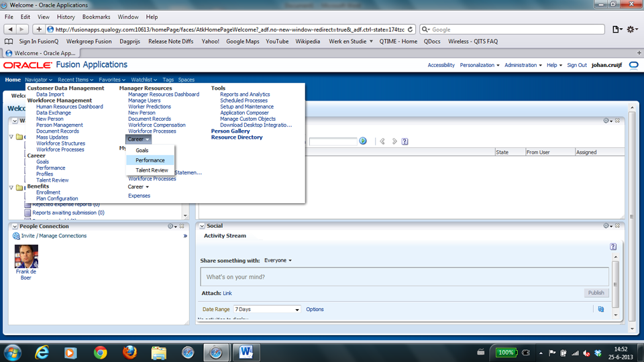Open Setup and Maintenance link
Screen dimensions: 644x362
click(247, 107)
